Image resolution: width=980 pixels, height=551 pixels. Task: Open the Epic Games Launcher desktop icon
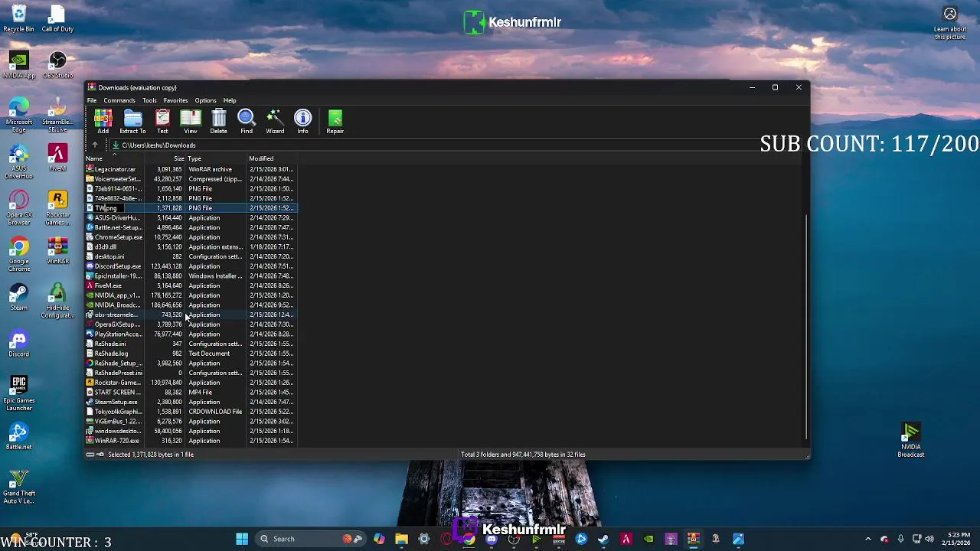18,393
